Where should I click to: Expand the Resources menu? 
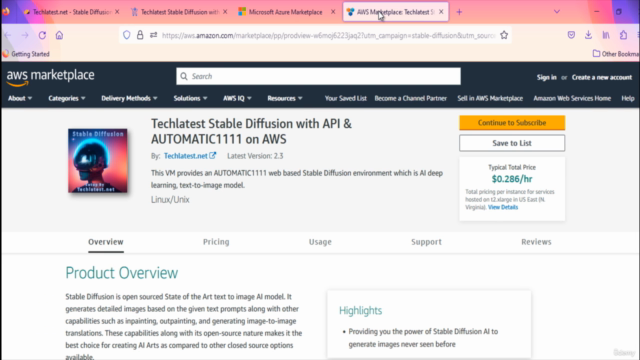(x=285, y=98)
